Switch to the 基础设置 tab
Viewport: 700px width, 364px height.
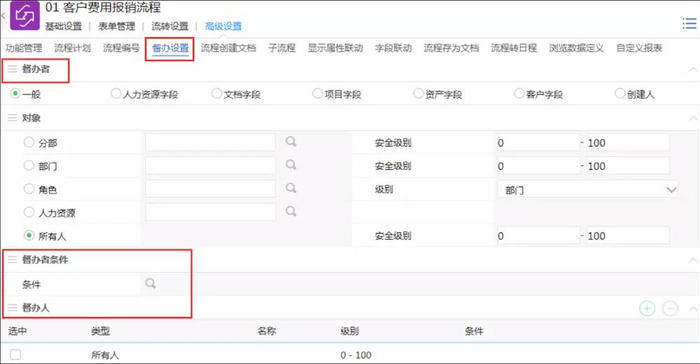(63, 26)
